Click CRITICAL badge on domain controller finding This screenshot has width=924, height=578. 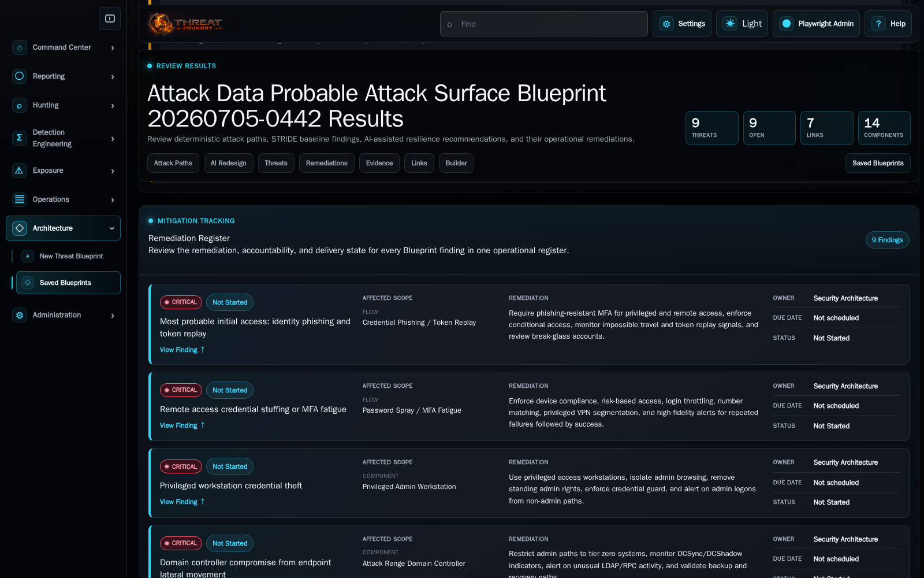click(x=181, y=543)
